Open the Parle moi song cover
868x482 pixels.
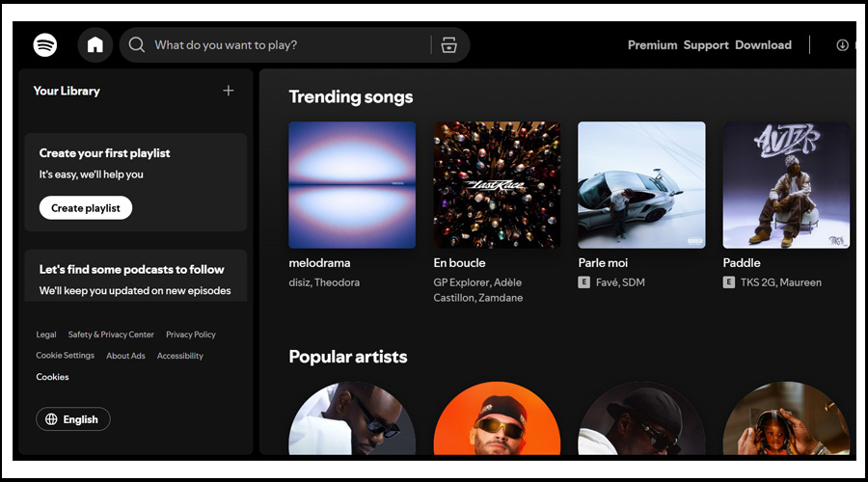[641, 185]
